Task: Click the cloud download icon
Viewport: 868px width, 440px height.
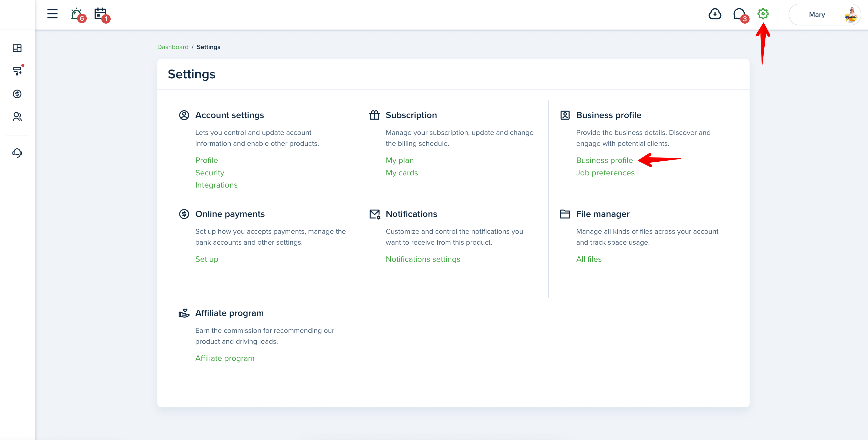Action: [x=715, y=14]
